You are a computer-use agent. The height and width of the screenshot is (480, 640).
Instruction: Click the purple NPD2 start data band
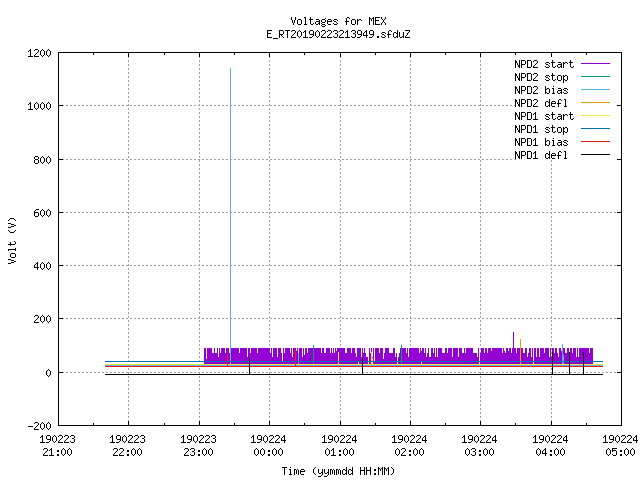398,356
